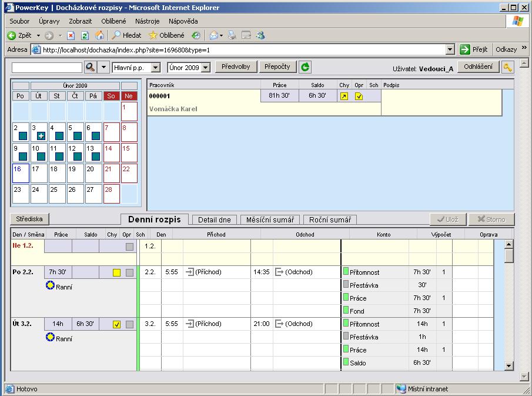
Task: Click the Odchod arrow icon at 14:35
Action: (x=279, y=272)
